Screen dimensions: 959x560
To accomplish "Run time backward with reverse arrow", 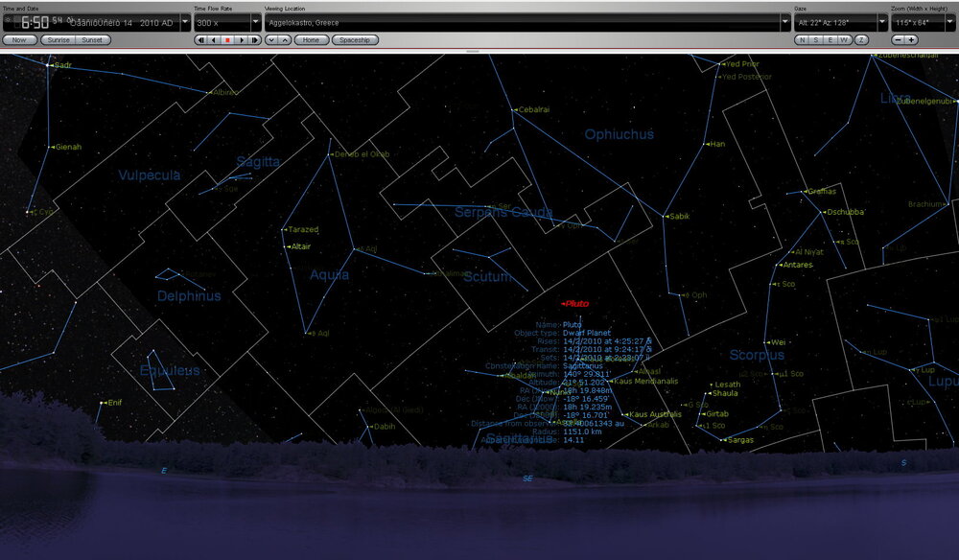I will (x=214, y=40).
